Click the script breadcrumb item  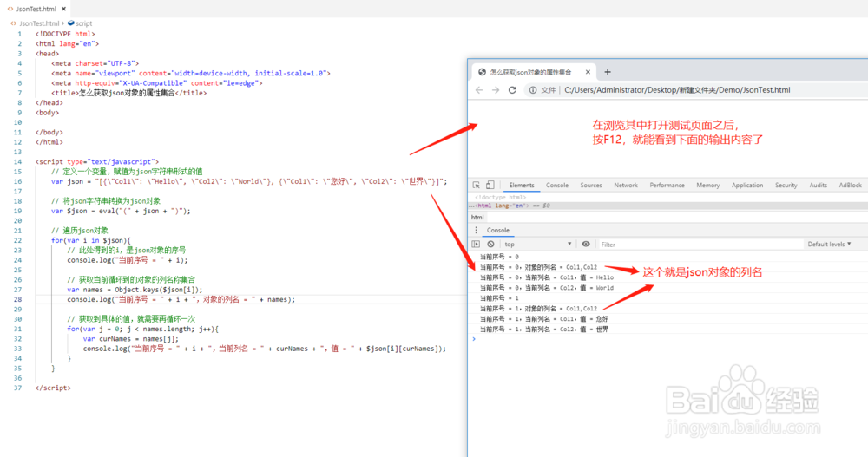83,23
